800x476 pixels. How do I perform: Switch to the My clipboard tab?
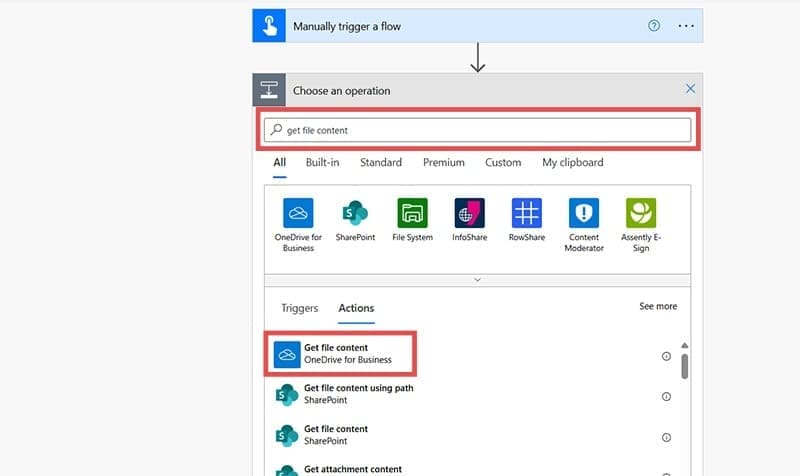[572, 162]
